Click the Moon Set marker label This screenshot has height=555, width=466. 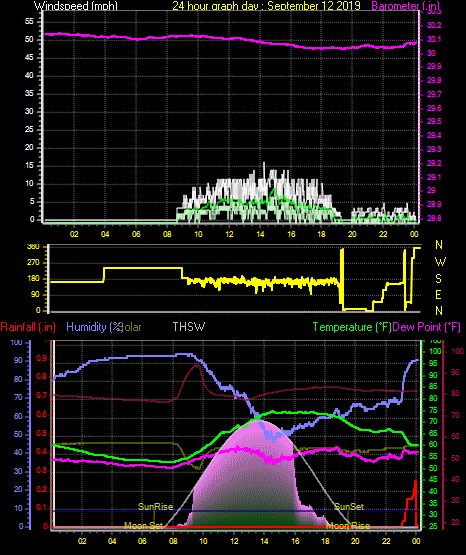click(143, 526)
